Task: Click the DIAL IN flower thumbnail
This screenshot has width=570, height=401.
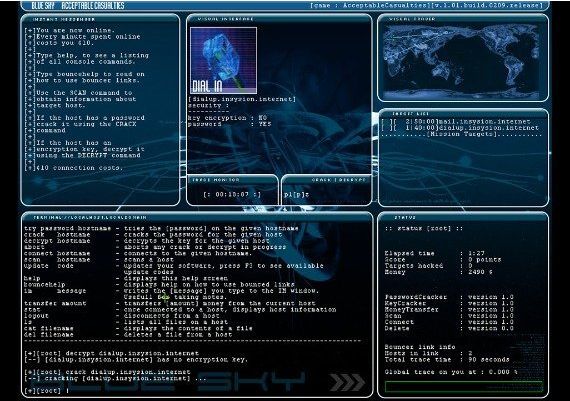Action: pyautogui.click(x=224, y=60)
